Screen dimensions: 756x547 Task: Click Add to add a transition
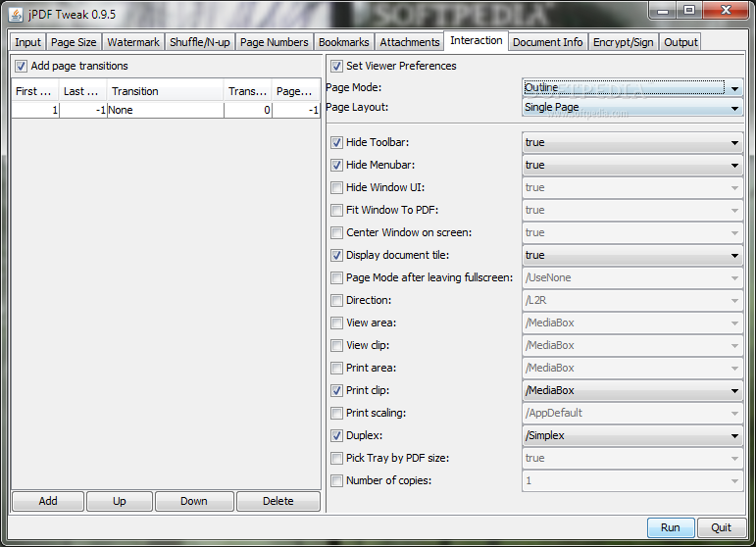coord(48,501)
